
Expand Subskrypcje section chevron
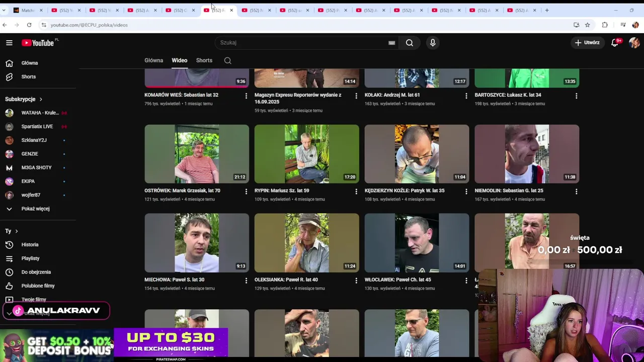41,99
